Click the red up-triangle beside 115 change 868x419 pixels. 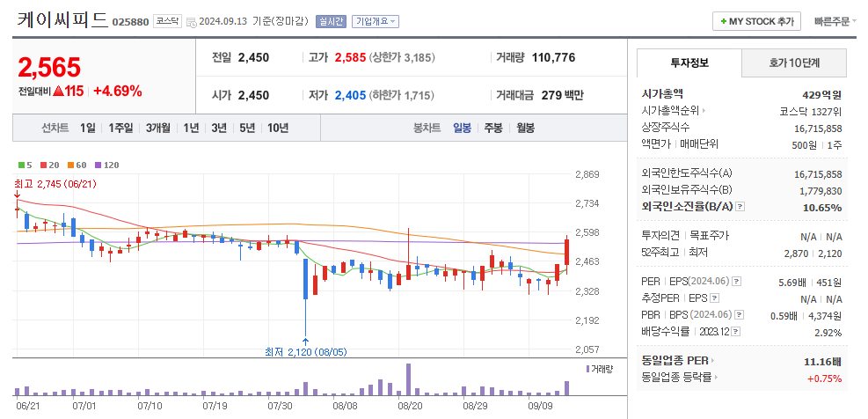58,91
